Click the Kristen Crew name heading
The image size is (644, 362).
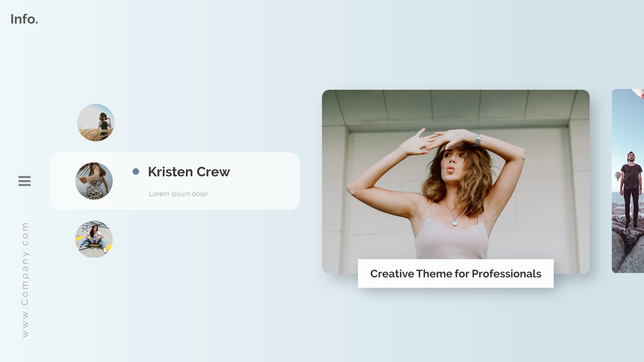(x=189, y=172)
